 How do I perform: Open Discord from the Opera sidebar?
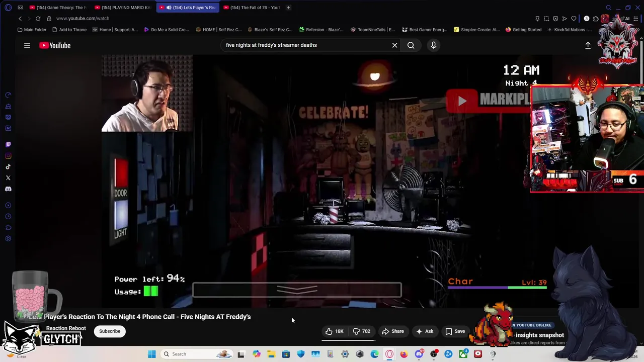pyautogui.click(x=8, y=189)
